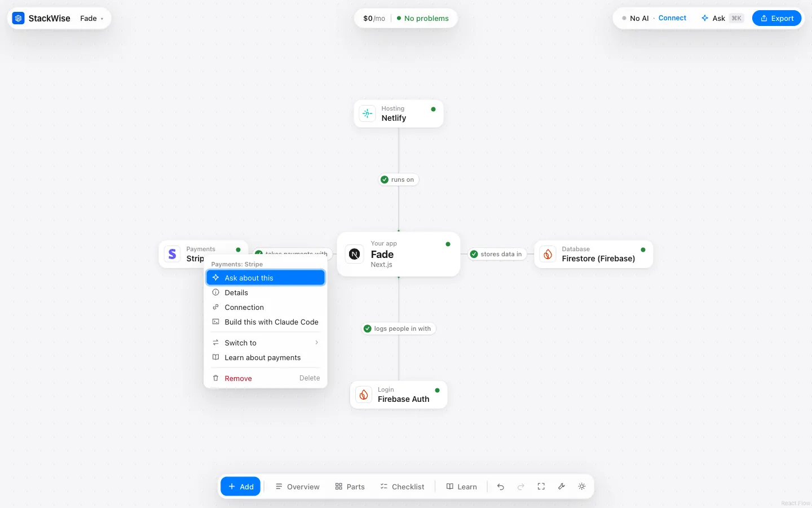This screenshot has height=508, width=812.
Task: Click the Next.js logo icon
Action: 355,254
